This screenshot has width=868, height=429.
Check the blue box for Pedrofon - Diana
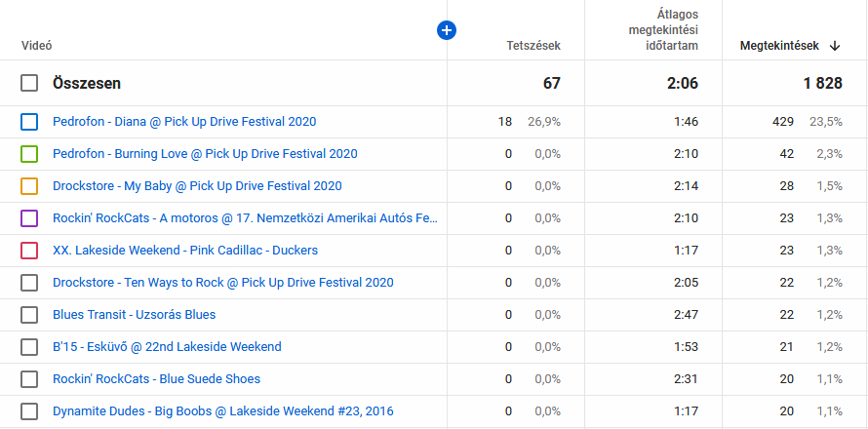pyautogui.click(x=29, y=122)
